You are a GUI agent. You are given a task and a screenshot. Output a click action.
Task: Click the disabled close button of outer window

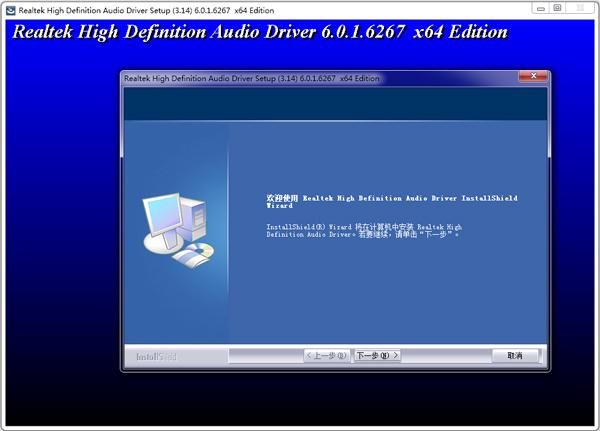(x=580, y=8)
